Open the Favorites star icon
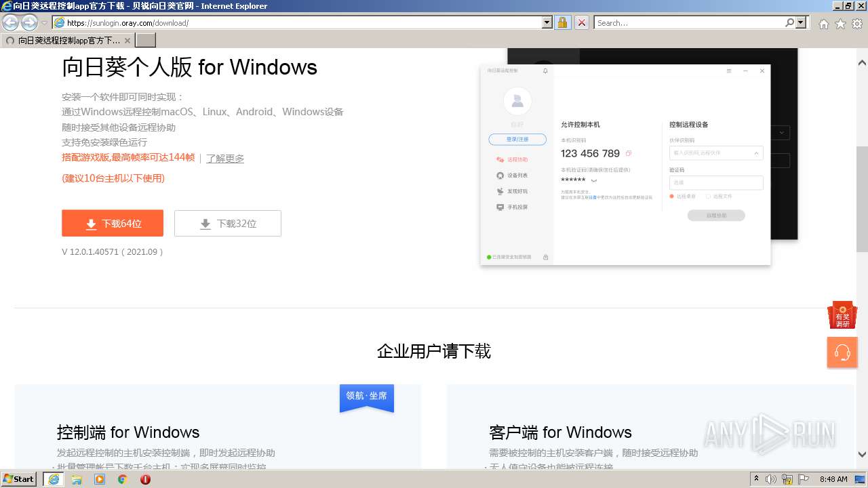 (x=840, y=24)
